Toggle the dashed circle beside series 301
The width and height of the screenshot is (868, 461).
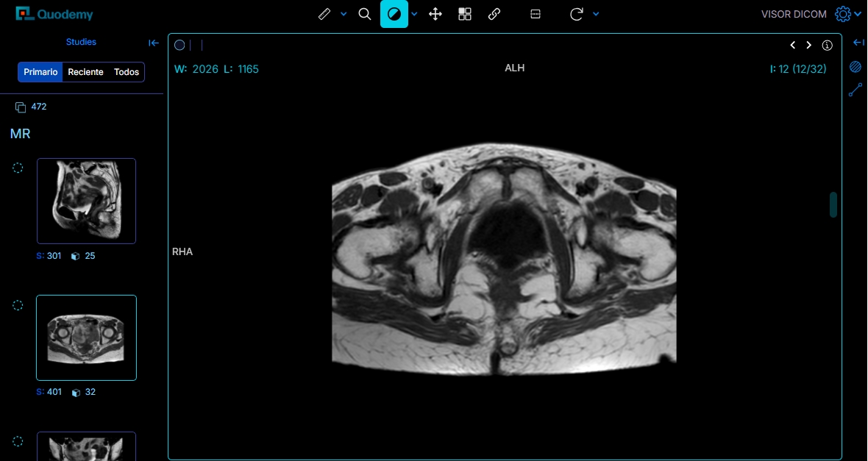[18, 168]
